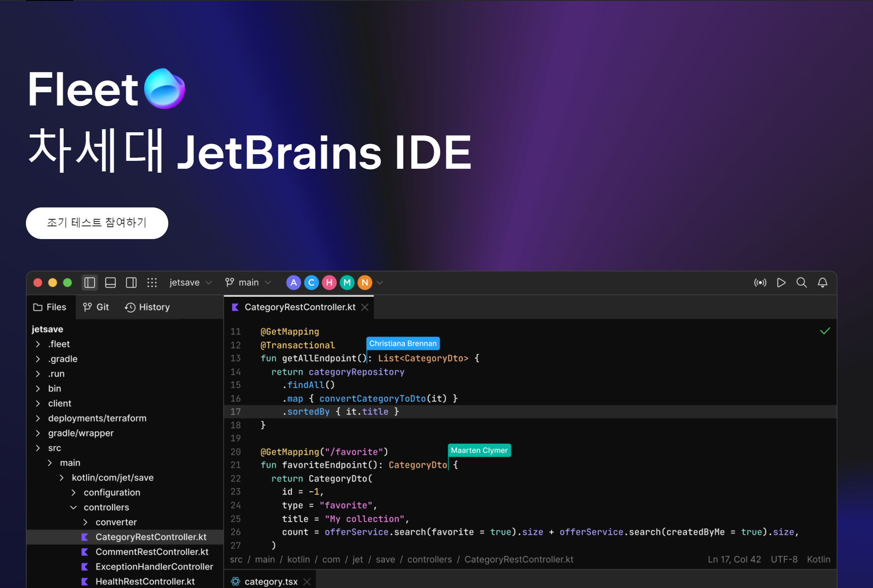Expand the configuration folder
Image resolution: width=873 pixels, height=588 pixels.
pyautogui.click(x=73, y=493)
